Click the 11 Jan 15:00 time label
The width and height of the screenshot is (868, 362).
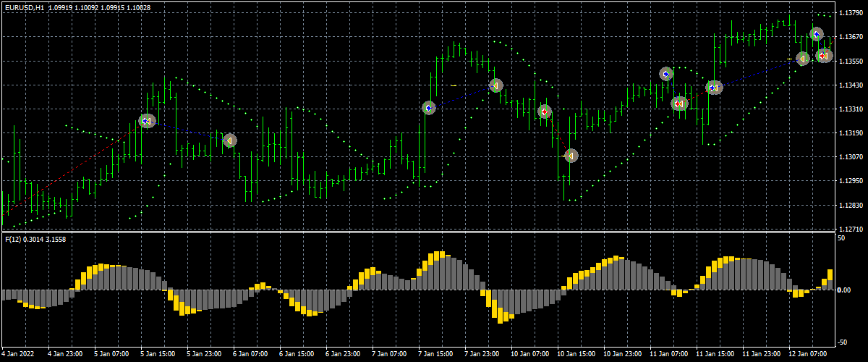click(714, 355)
